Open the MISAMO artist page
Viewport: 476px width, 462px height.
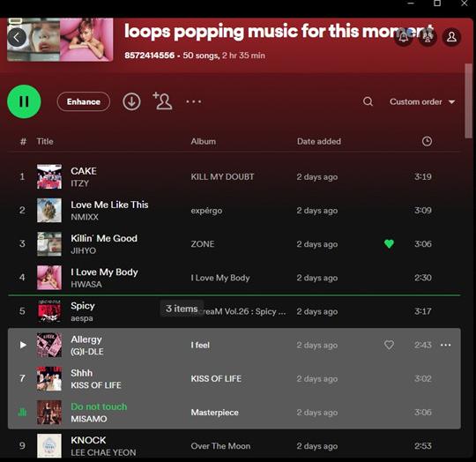(89, 419)
